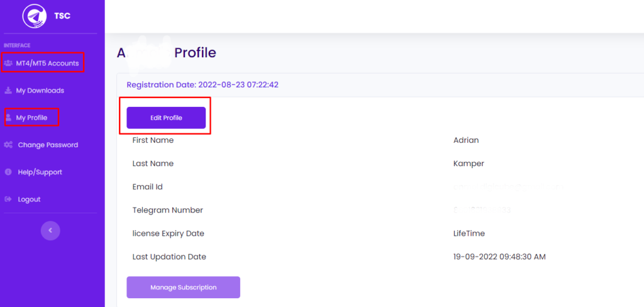Image resolution: width=644 pixels, height=307 pixels.
Task: Open Help/Support section
Action: (x=40, y=172)
